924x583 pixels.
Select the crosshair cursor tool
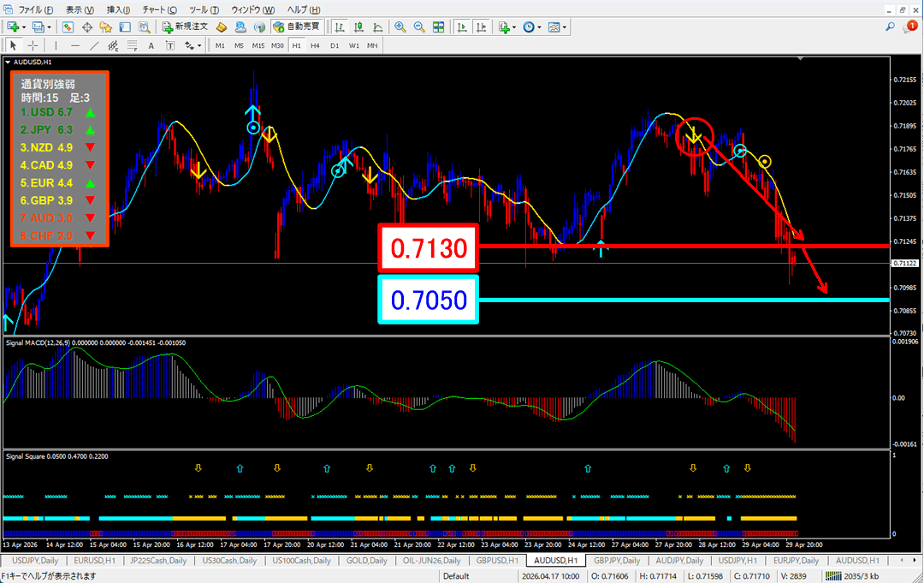pyautogui.click(x=33, y=45)
